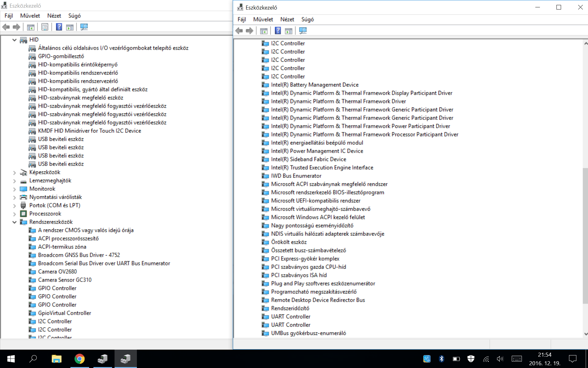Click right window scrollbar down arrow
Image resolution: width=588 pixels, height=368 pixels.
pos(585,334)
